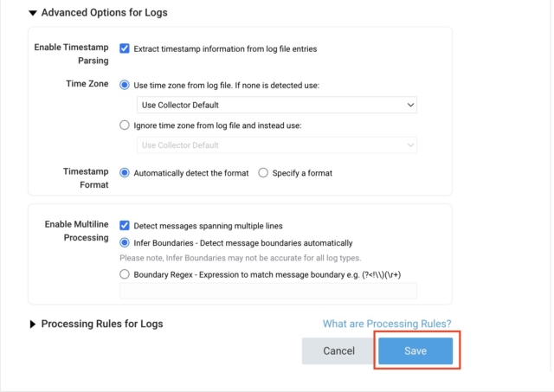Viewport: 554px width, 392px height.
Task: Open What are Processing Rules? link
Action: point(387,324)
